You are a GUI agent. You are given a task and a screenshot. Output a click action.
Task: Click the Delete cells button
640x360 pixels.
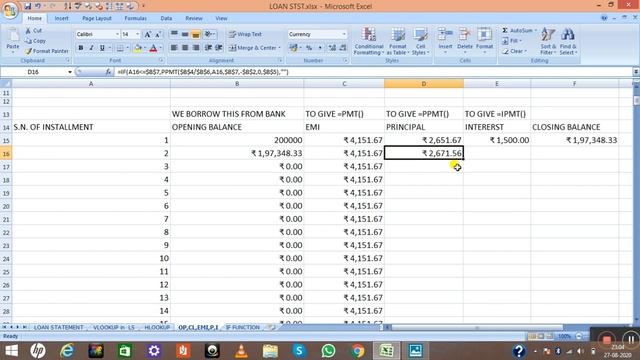464,41
